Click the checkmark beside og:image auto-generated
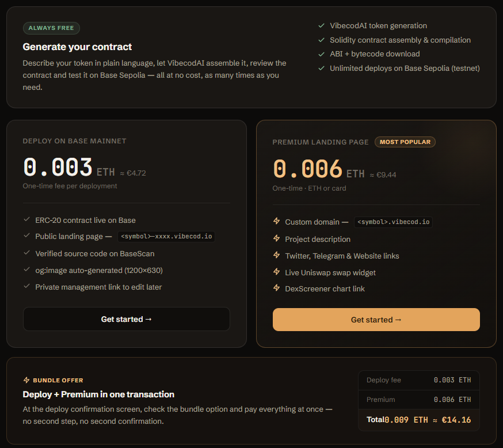Viewport: 503px width, 448px height. (x=26, y=269)
